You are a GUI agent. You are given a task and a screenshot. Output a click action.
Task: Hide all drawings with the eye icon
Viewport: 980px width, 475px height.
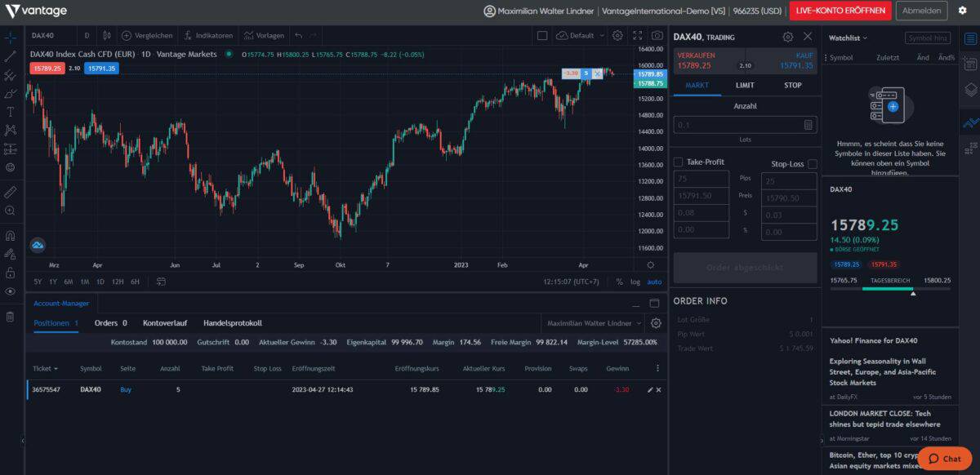(11, 291)
